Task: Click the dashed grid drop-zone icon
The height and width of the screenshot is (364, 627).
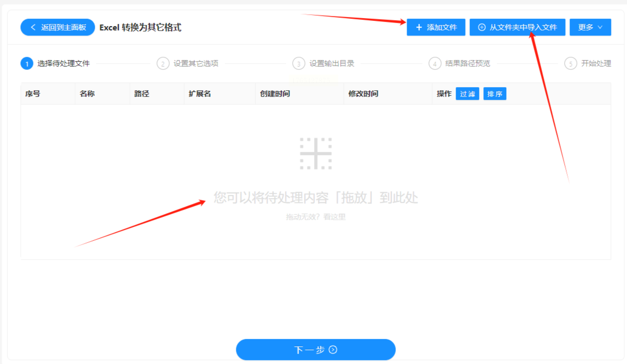Action: click(x=316, y=154)
